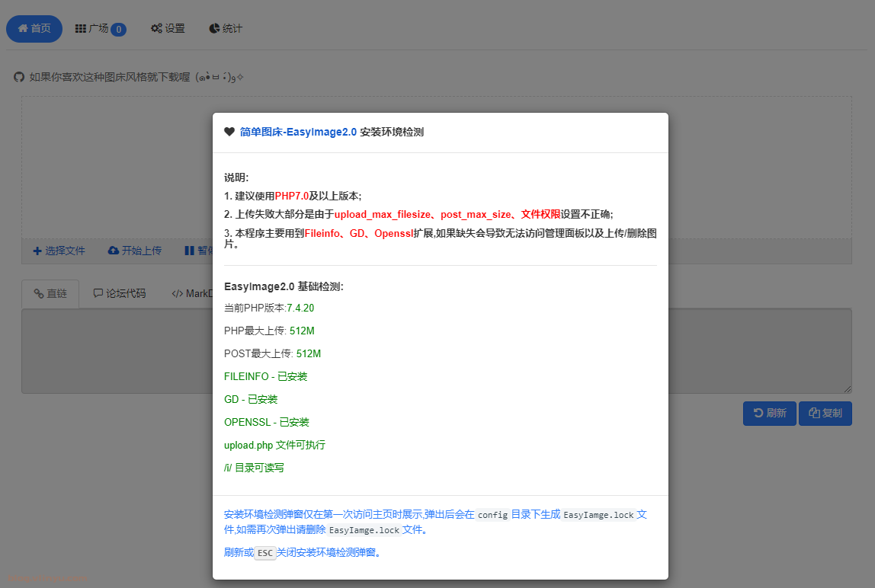The height and width of the screenshot is (588, 875).
Task: Click the 0 badge next to 广场
Action: coord(118,30)
